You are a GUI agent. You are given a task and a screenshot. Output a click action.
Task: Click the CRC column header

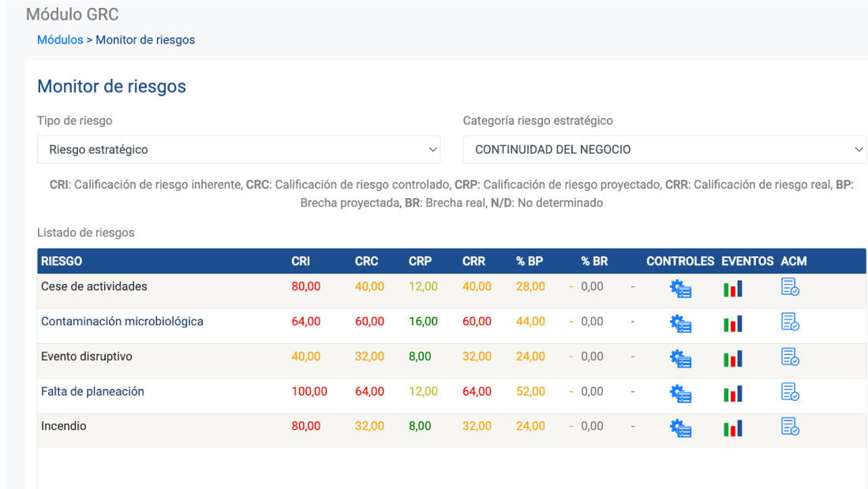click(x=366, y=261)
